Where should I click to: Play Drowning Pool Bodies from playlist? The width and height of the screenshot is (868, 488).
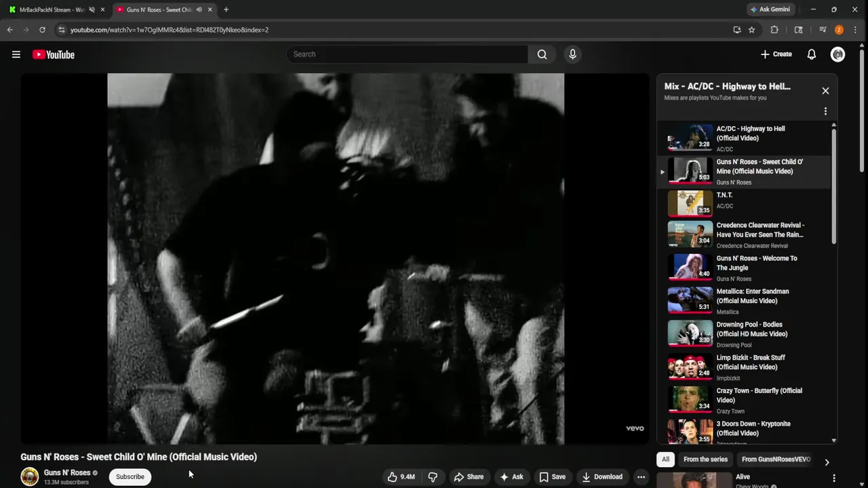pyautogui.click(x=744, y=334)
